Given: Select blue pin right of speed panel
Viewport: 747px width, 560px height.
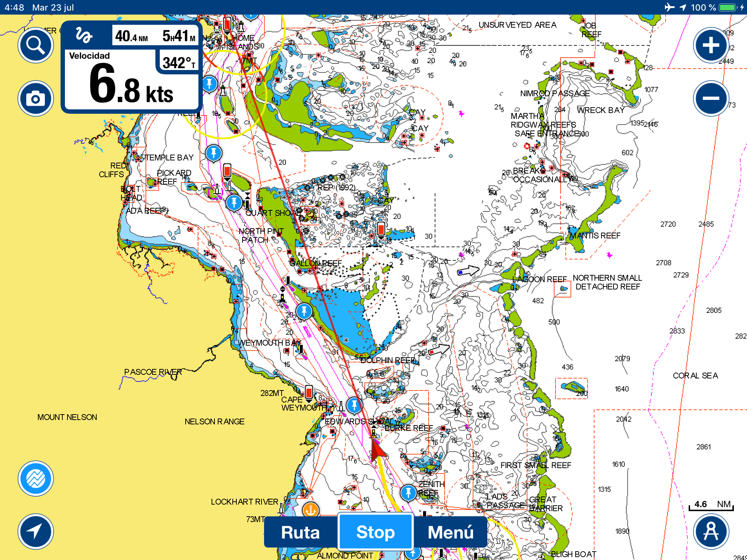Looking at the screenshot, I should [209, 84].
